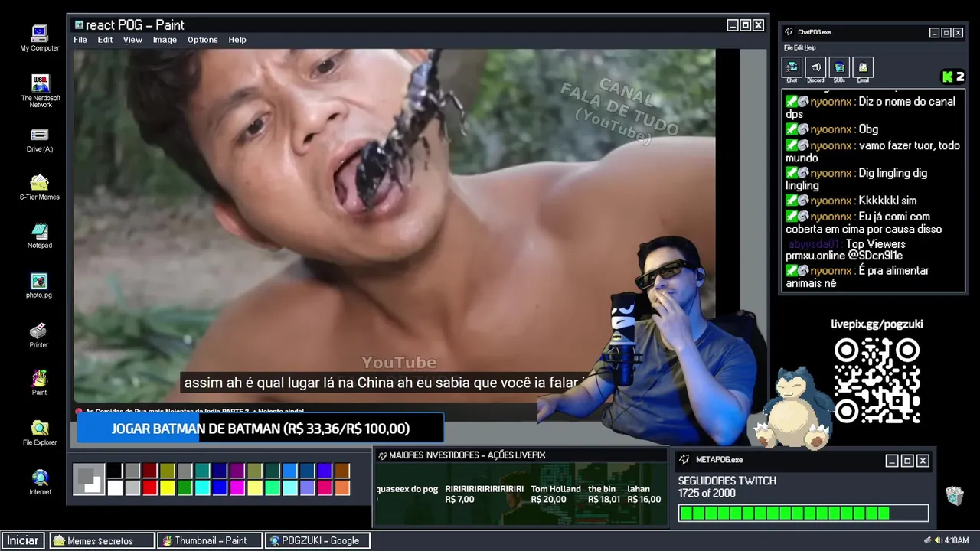The height and width of the screenshot is (551, 980).
Task: Click the Twitch followers green progress bar
Action: click(802, 513)
